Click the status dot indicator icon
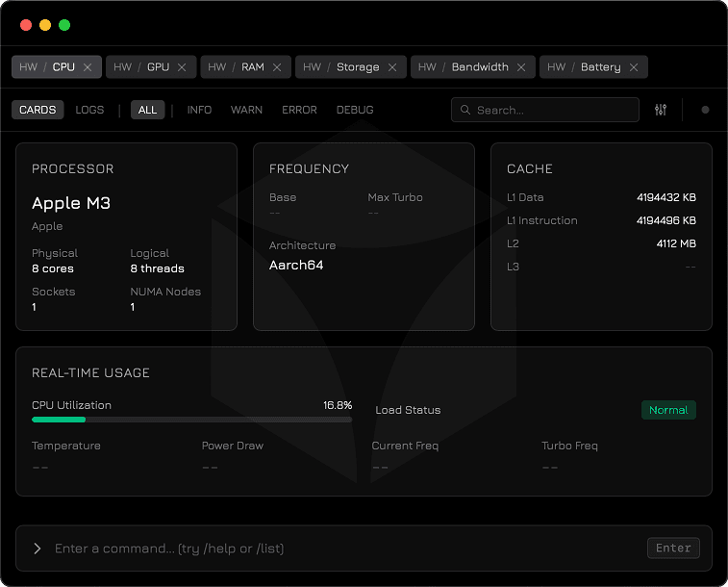Image resolution: width=728 pixels, height=587 pixels. click(705, 110)
